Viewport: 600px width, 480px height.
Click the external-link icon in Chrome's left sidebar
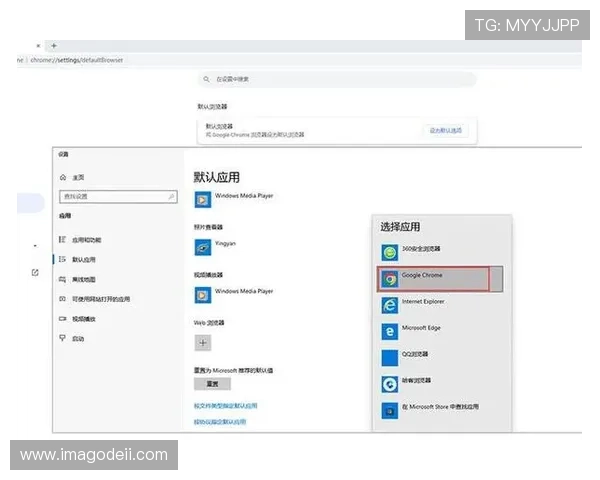(x=35, y=273)
